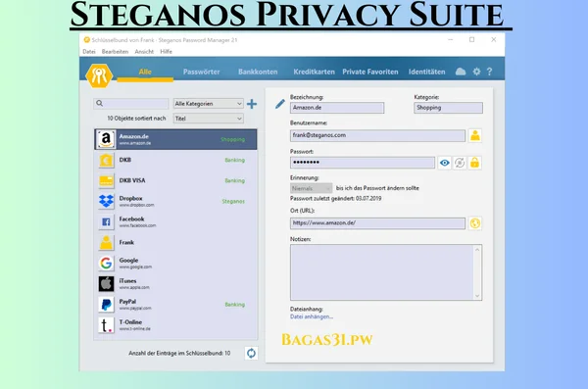Select the T-Online entry name

[x=130, y=321]
